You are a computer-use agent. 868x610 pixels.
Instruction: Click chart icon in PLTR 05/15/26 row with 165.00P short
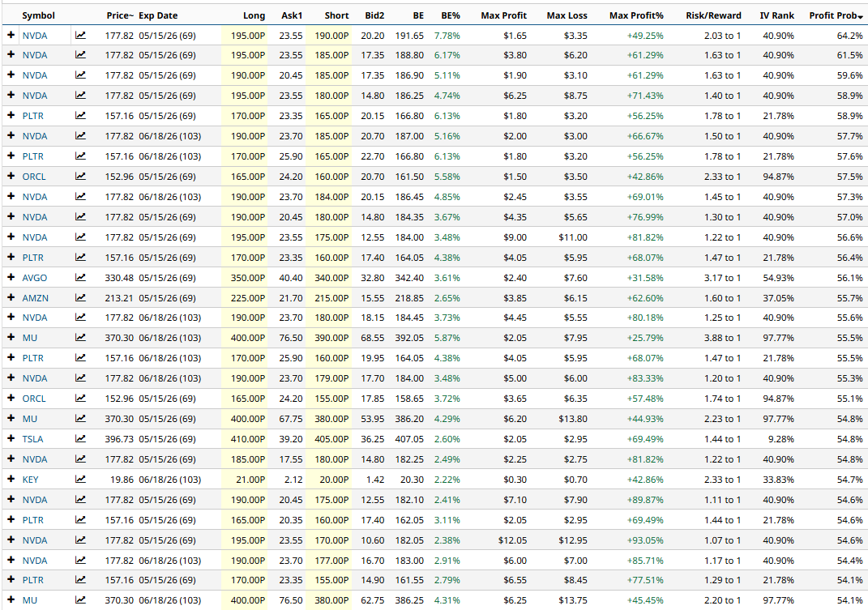(x=80, y=116)
